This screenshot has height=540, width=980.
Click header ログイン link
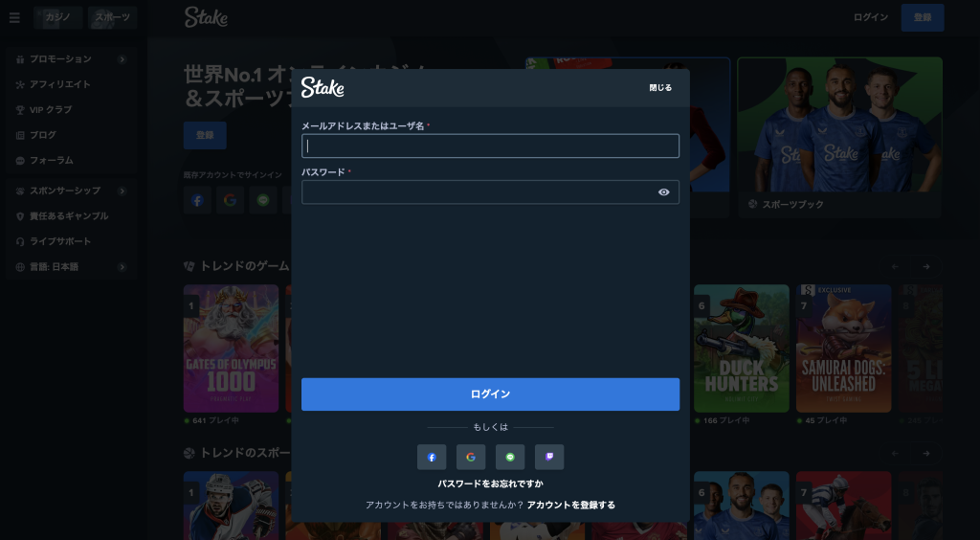[871, 17]
